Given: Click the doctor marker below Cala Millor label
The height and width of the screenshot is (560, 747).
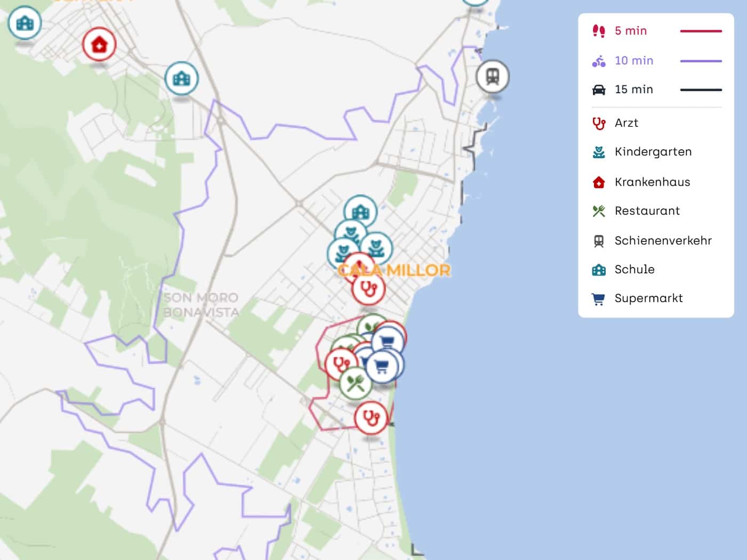Looking at the screenshot, I should tap(368, 288).
